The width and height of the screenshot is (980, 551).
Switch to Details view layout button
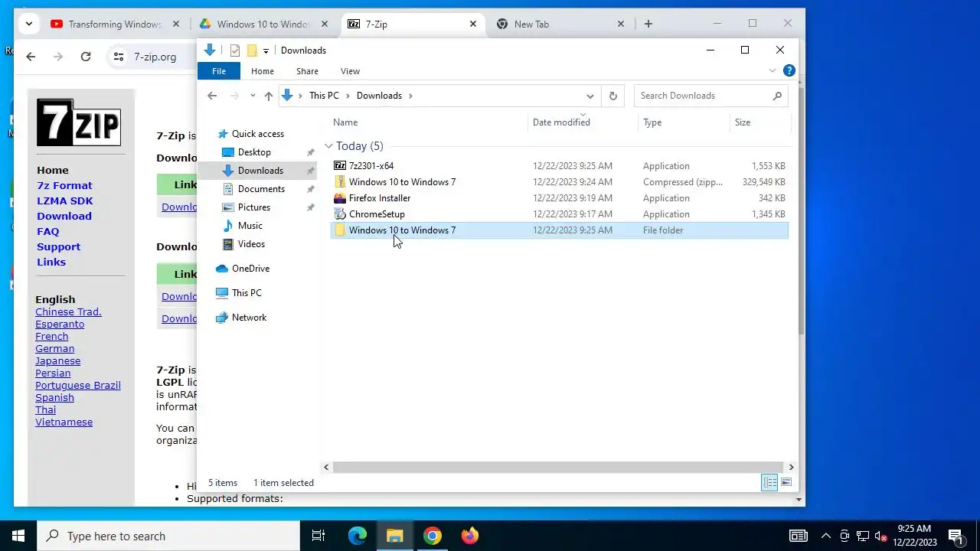click(769, 482)
